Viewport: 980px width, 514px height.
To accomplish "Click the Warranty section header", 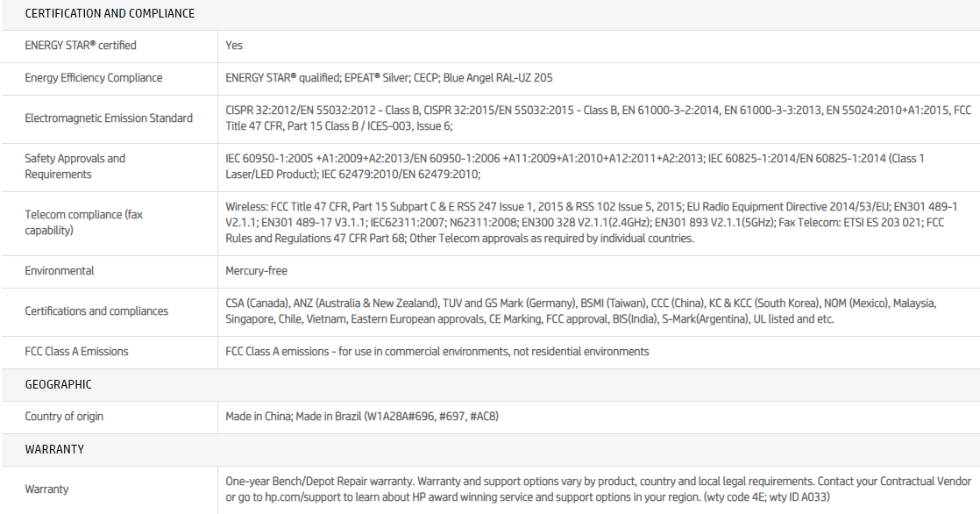I will (x=54, y=449).
